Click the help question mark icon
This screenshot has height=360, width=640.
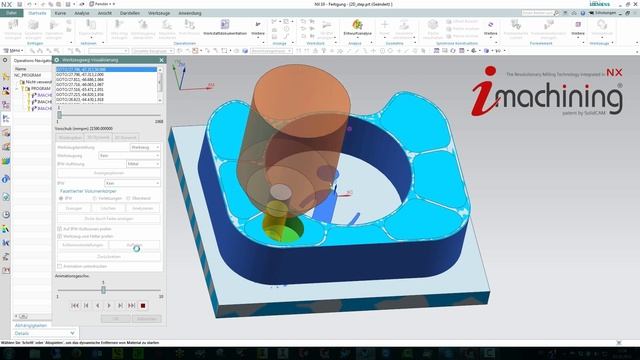582,13
